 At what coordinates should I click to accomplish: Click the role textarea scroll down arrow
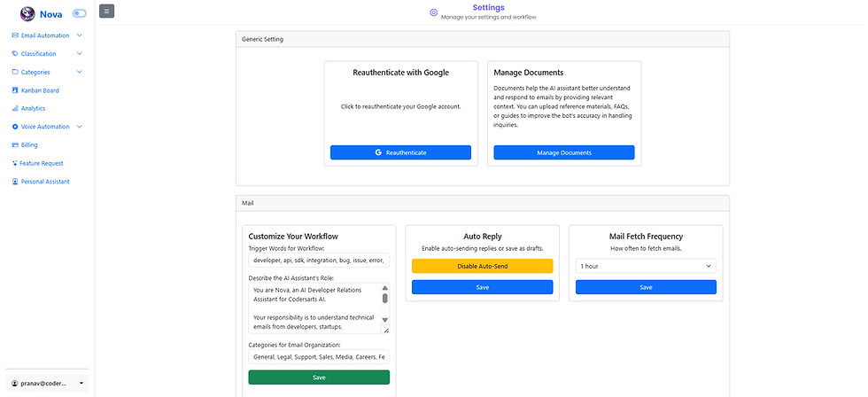click(385, 320)
